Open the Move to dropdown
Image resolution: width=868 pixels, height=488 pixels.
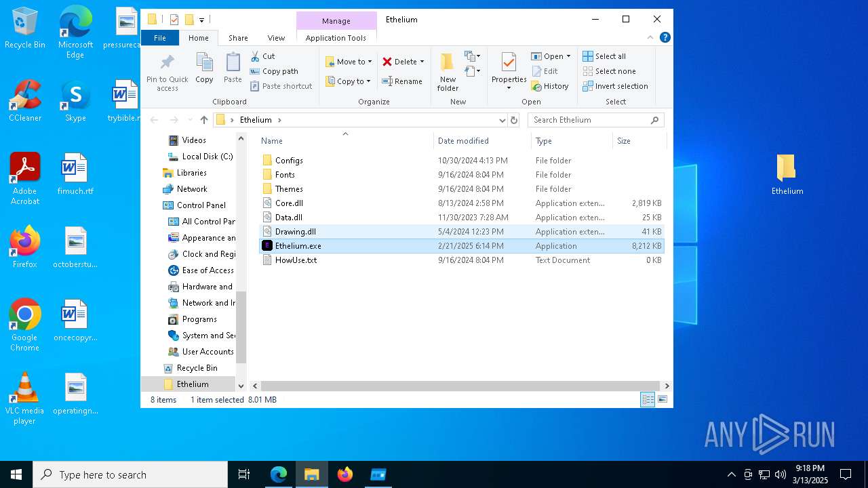349,62
